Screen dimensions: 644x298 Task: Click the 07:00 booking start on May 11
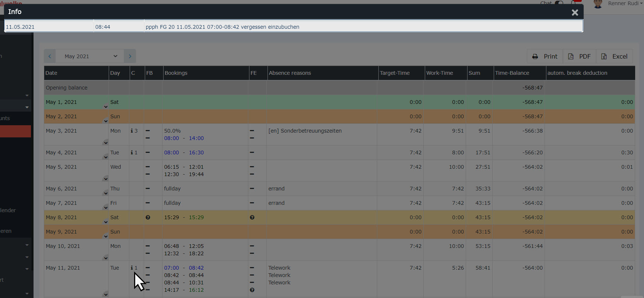172,268
